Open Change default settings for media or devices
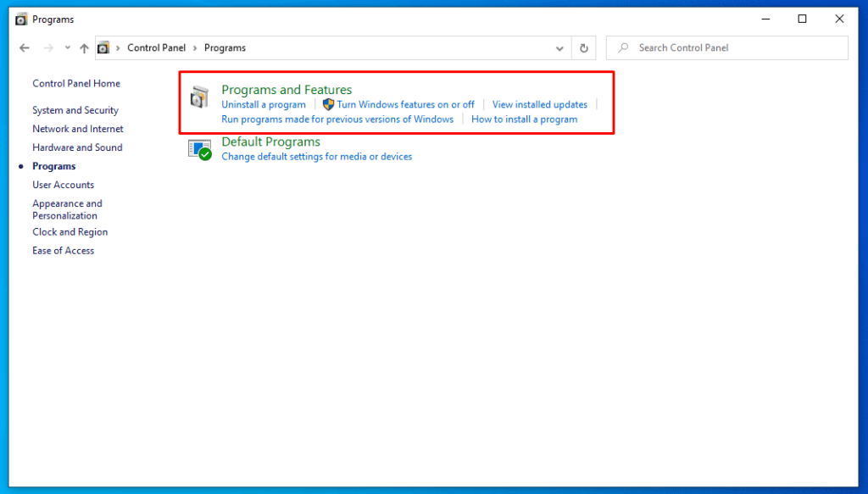This screenshot has width=868, height=494. [x=317, y=157]
